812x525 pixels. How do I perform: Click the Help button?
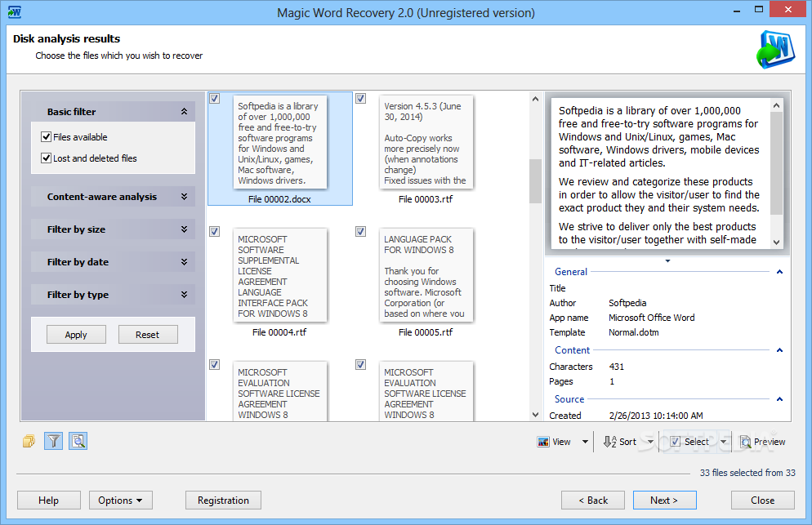point(49,501)
